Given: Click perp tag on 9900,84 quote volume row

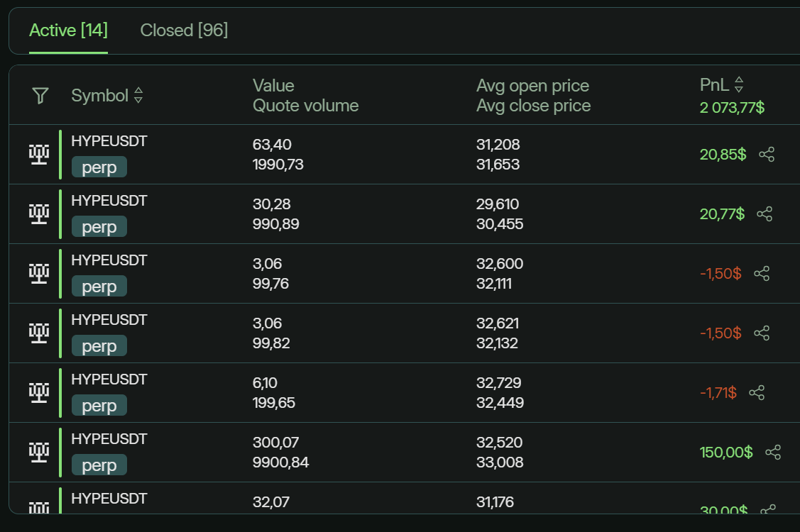Looking at the screenshot, I should [99, 466].
